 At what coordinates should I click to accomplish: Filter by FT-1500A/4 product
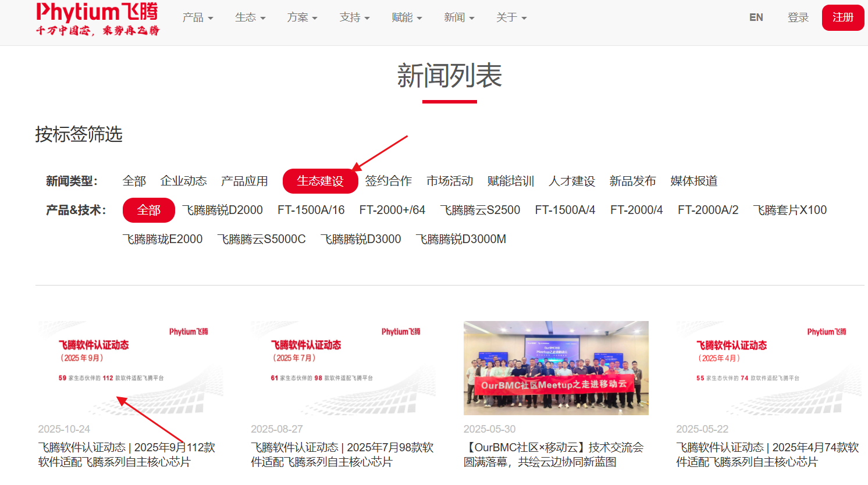click(565, 210)
